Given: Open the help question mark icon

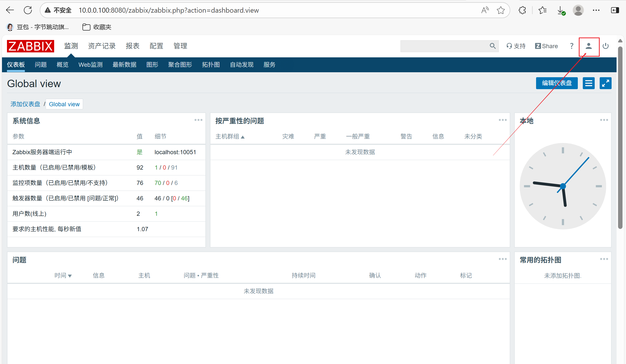Looking at the screenshot, I should click(572, 46).
